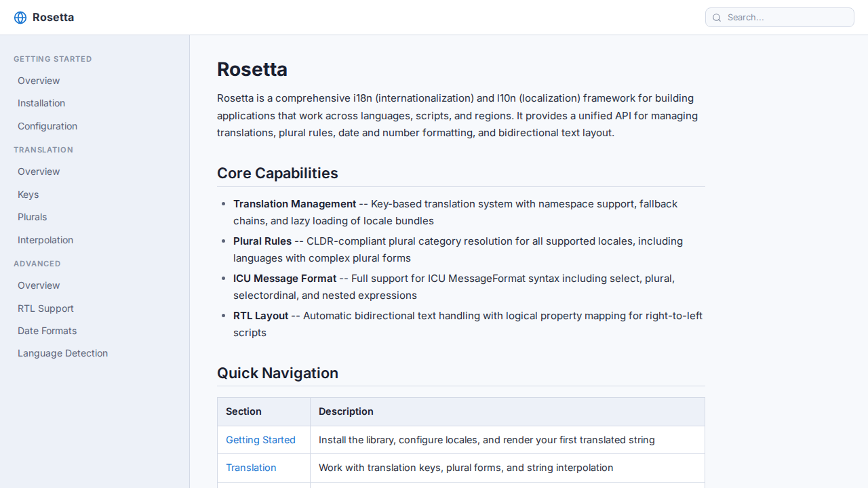Click the Rosetta page title
Image resolution: width=868 pixels, height=488 pixels.
252,69
